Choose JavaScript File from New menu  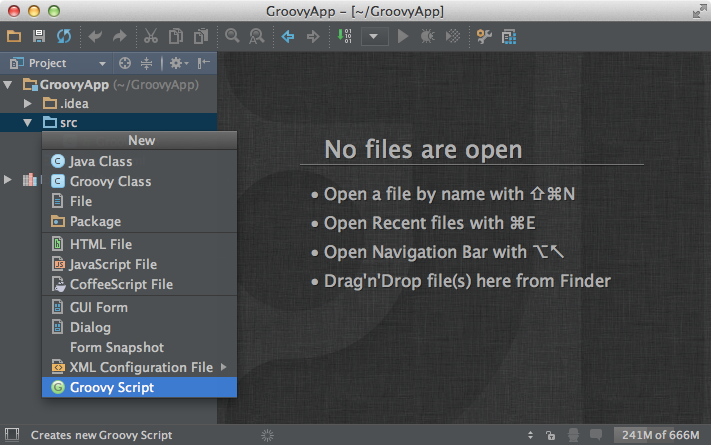coord(139,264)
